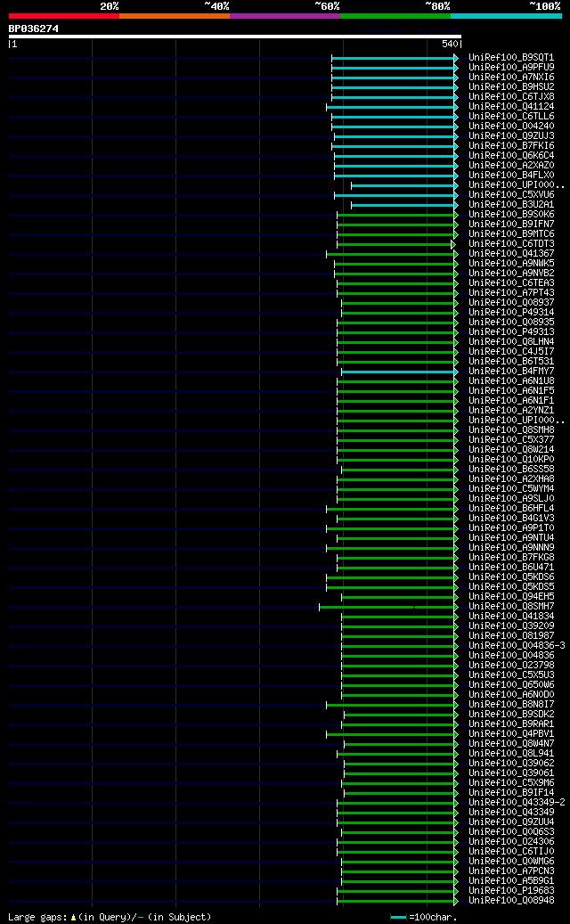The width and height of the screenshot is (570, 924).
Task: Open the UniRef100_O04240 hit label
Action: (x=511, y=127)
